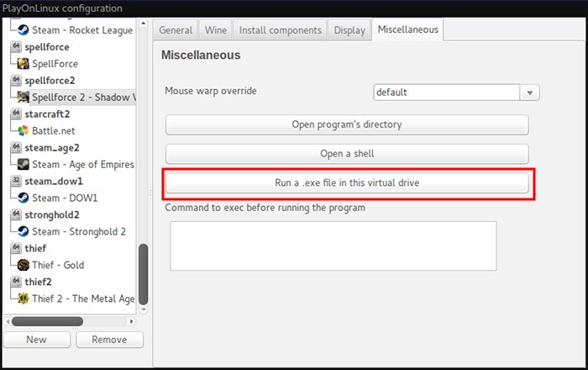The width and height of the screenshot is (588, 370).
Task: Switch to the Wine tab
Action: click(216, 30)
